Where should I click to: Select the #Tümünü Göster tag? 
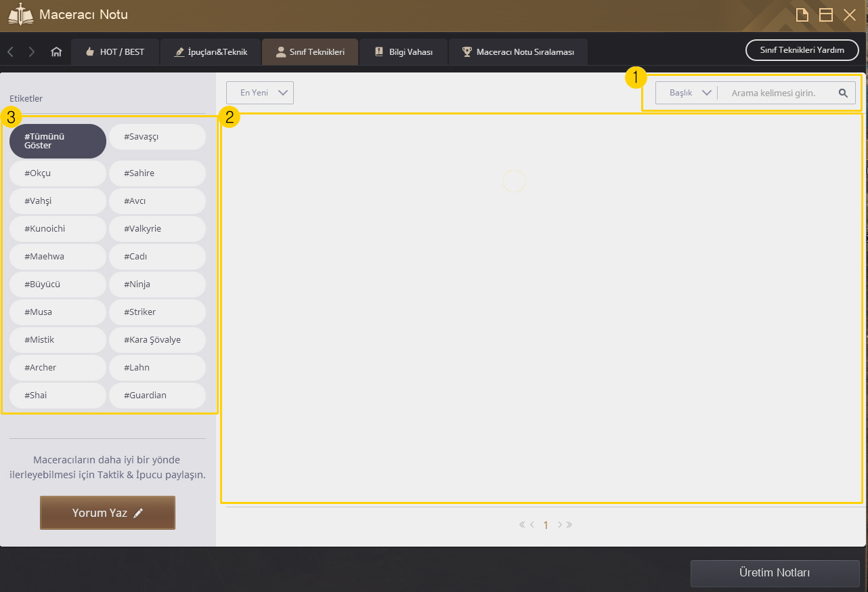(58, 141)
